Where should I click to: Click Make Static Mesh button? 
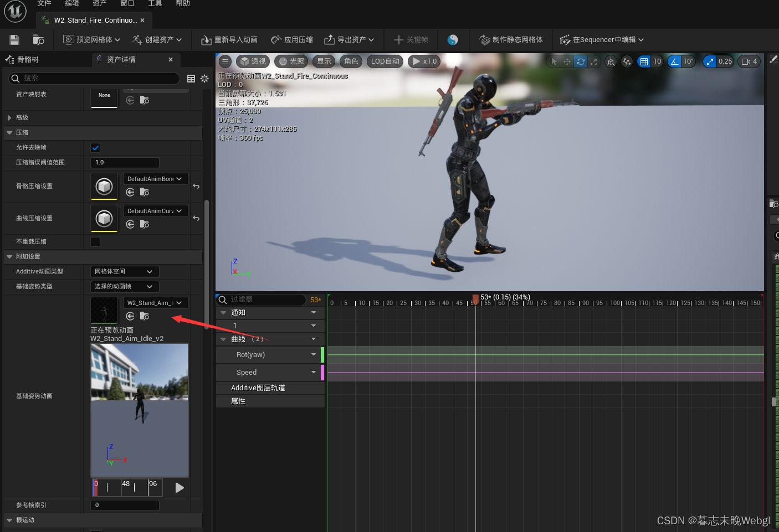tap(511, 40)
